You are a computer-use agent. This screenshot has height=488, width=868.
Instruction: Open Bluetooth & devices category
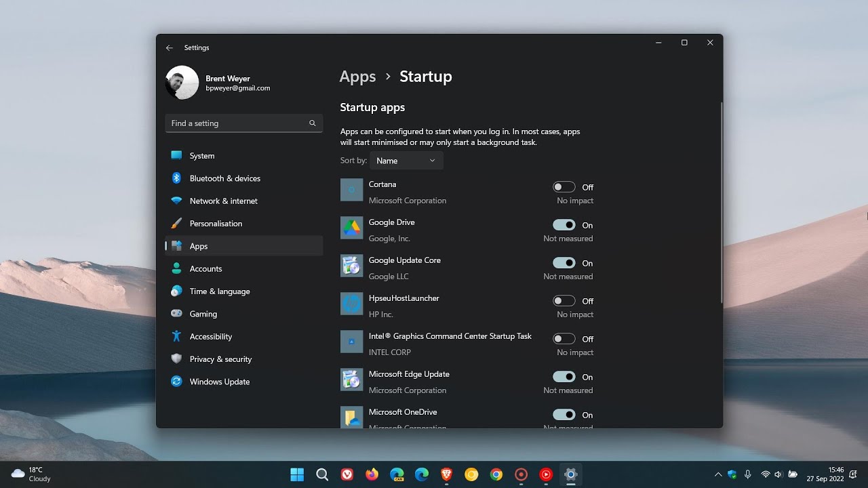coord(244,178)
